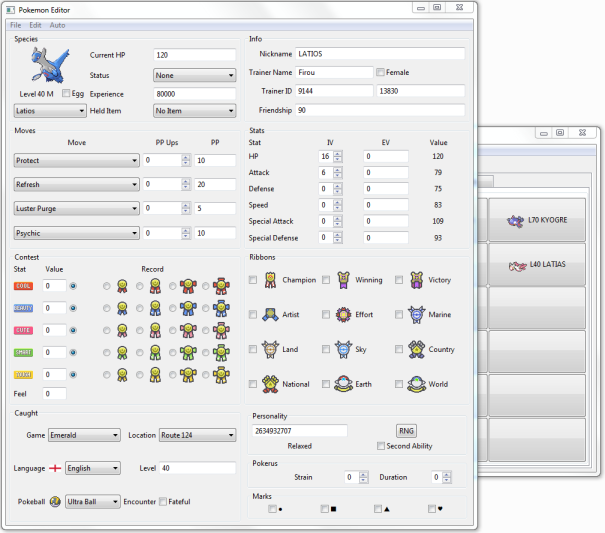This screenshot has height=533, width=605.
Task: Open the Auto menu
Action: tap(57, 25)
